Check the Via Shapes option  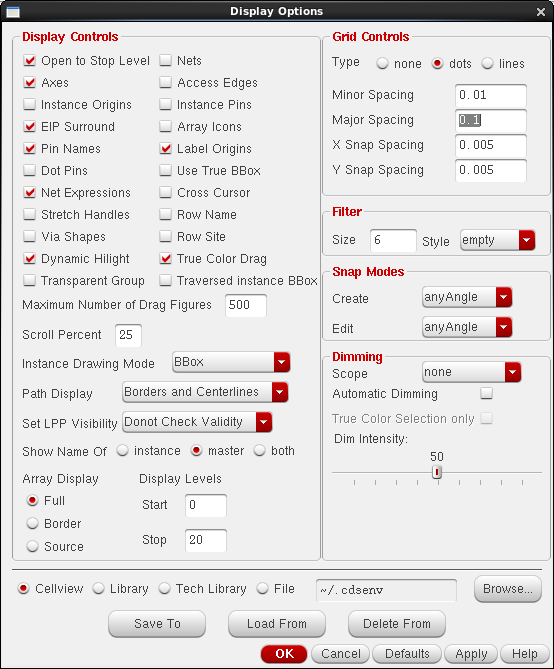tap(29, 236)
